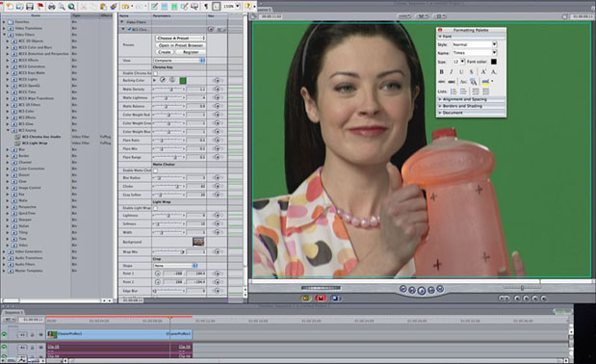Click the Register button
596x364 pixels.
pos(191,52)
